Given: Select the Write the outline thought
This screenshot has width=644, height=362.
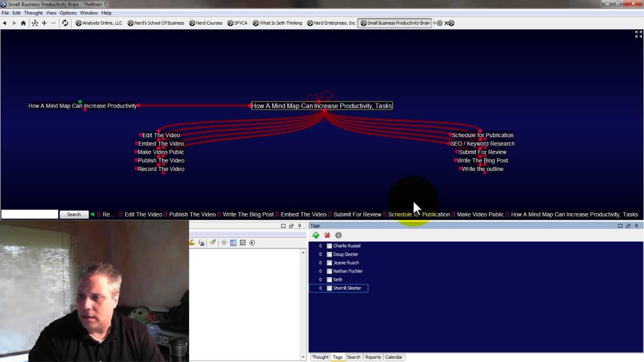Looking at the screenshot, I should click(482, 169).
